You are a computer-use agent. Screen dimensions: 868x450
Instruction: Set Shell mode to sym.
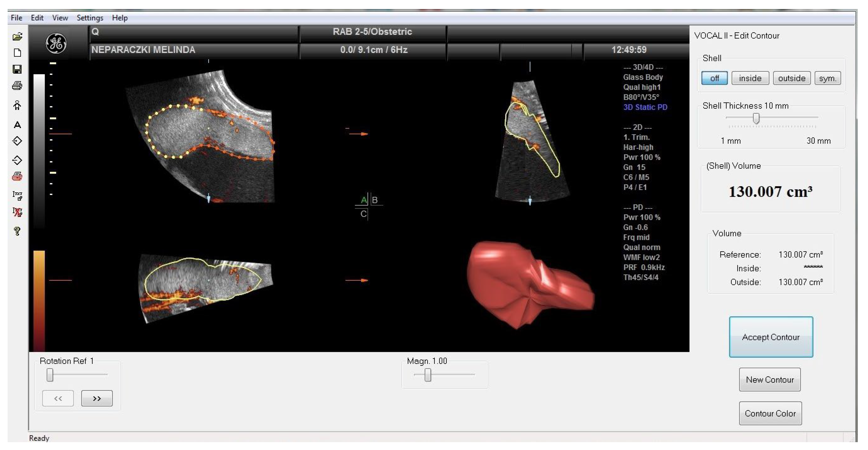pos(828,78)
